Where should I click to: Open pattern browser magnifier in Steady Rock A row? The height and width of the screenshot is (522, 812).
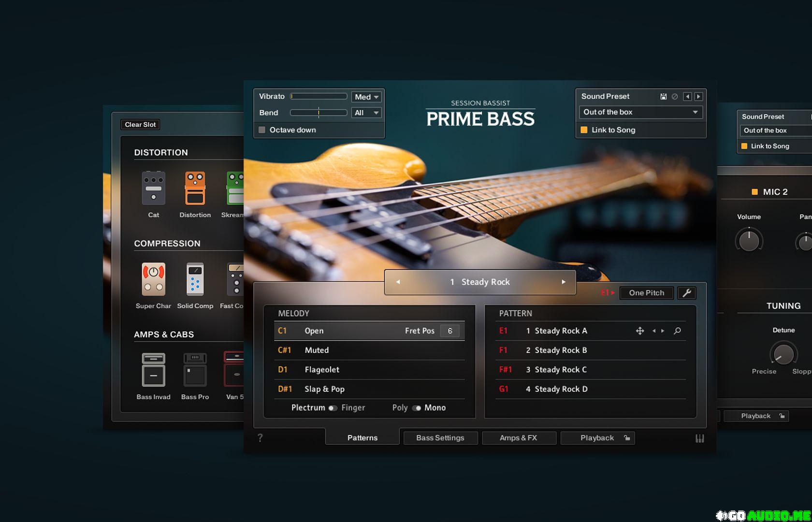[678, 331]
